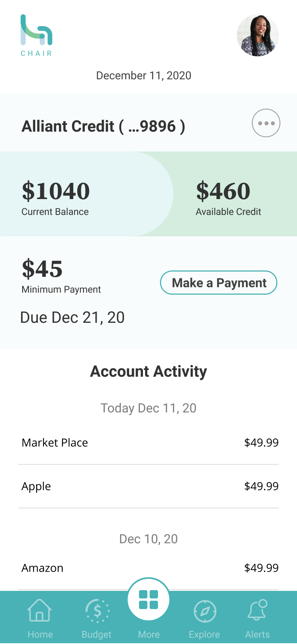The height and width of the screenshot is (644, 297).
Task: Tap the Home house icon
Action: pos(40,610)
